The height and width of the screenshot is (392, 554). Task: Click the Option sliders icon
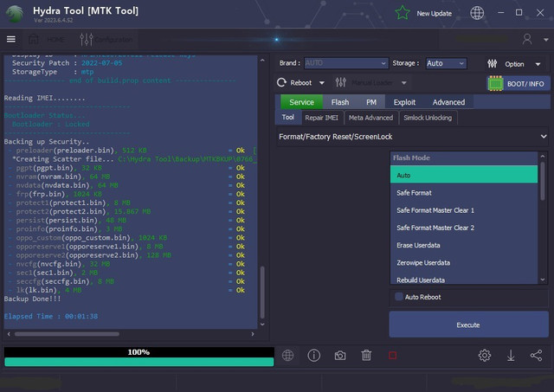493,64
